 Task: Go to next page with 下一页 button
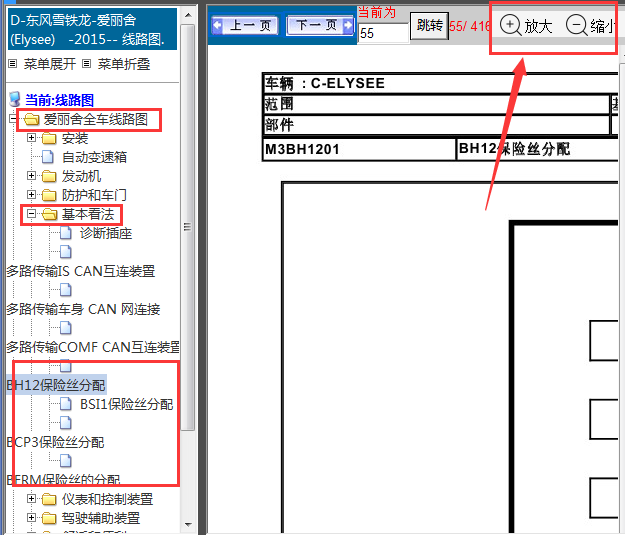coord(320,26)
